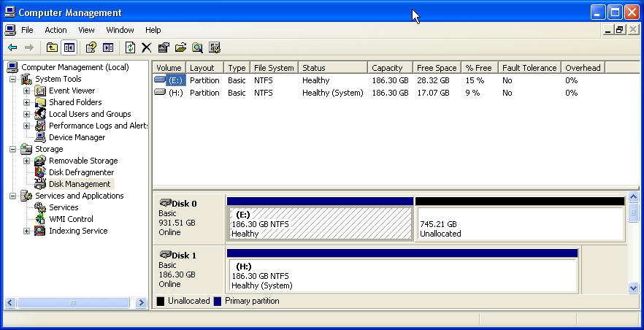Image resolution: width=644 pixels, height=330 pixels.
Task: Click the Restore button of inner console window
Action: click(620, 29)
